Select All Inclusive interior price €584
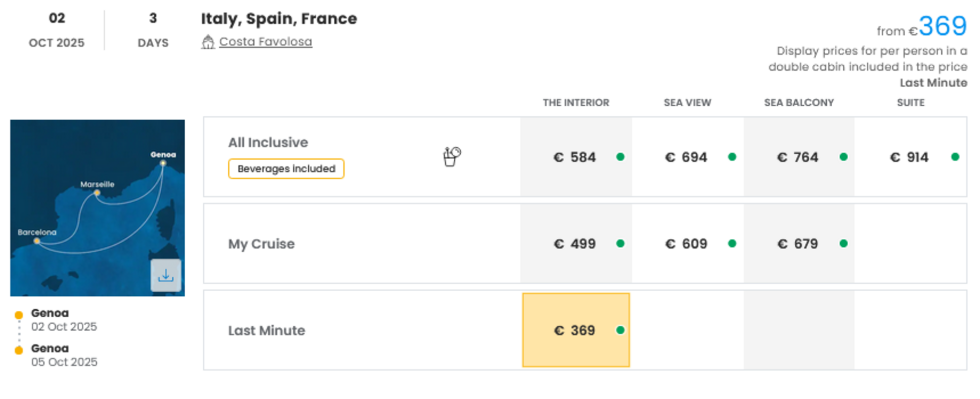The height and width of the screenshot is (399, 980). click(x=576, y=157)
